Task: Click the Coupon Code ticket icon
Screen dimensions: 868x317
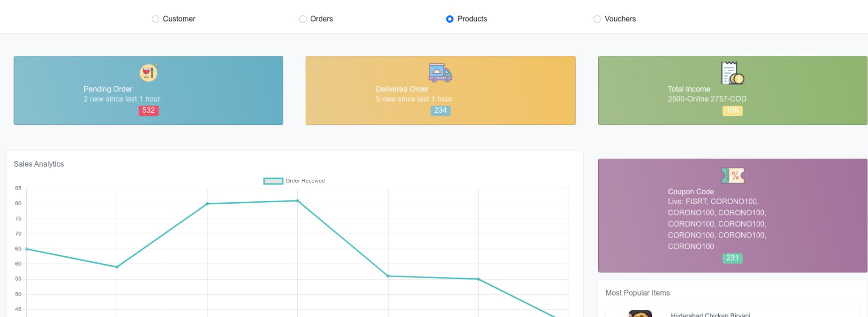Action: click(x=732, y=176)
